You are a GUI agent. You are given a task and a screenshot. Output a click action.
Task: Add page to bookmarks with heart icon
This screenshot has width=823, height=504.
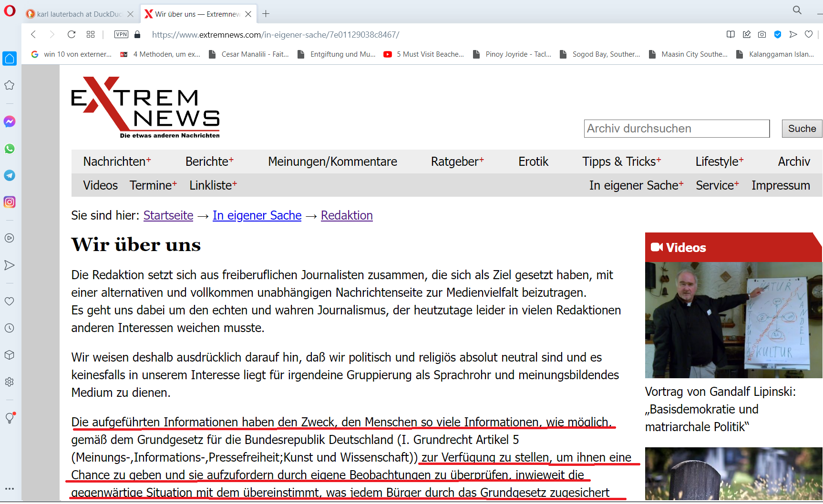click(x=809, y=34)
